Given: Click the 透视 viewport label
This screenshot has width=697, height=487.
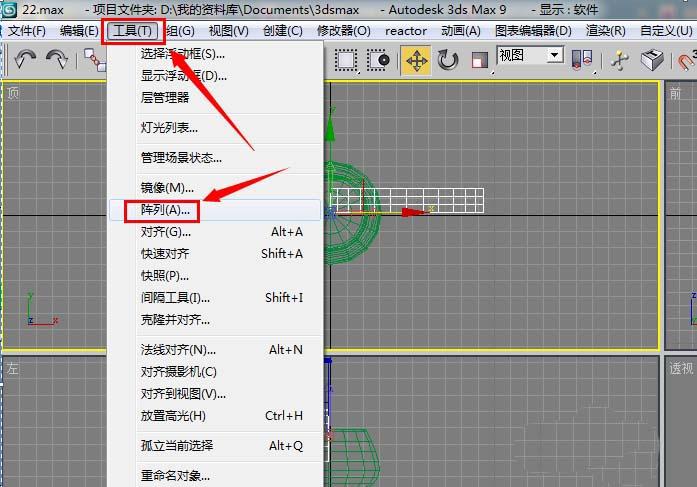Looking at the screenshot, I should pos(681,368).
